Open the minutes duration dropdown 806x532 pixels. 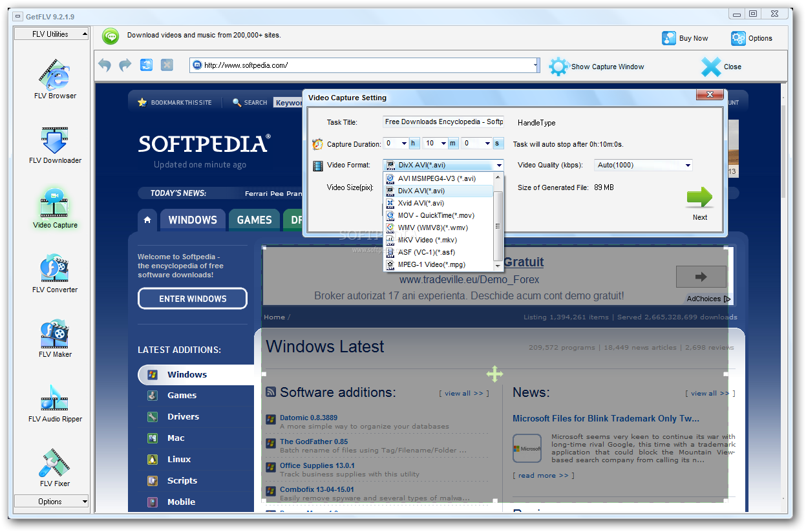click(x=444, y=144)
